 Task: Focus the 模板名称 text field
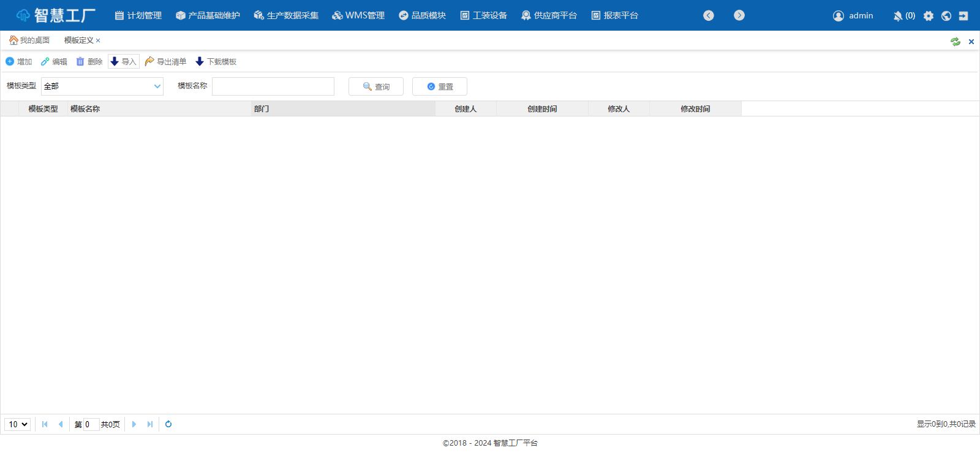tap(273, 86)
